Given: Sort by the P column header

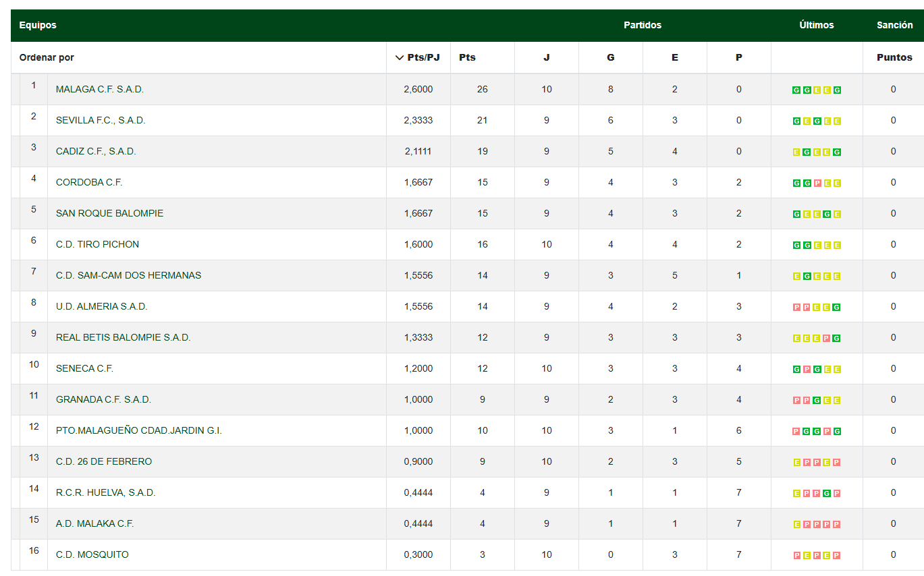Looking at the screenshot, I should click(739, 57).
